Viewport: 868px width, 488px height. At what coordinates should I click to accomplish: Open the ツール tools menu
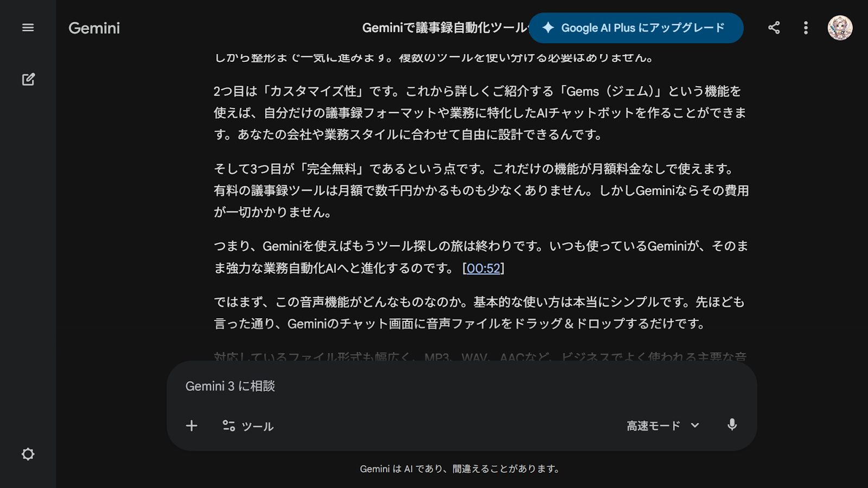(248, 426)
